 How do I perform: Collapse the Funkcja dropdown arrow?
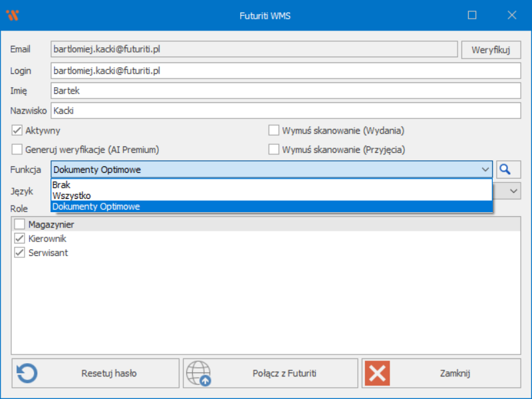pyautogui.click(x=485, y=170)
